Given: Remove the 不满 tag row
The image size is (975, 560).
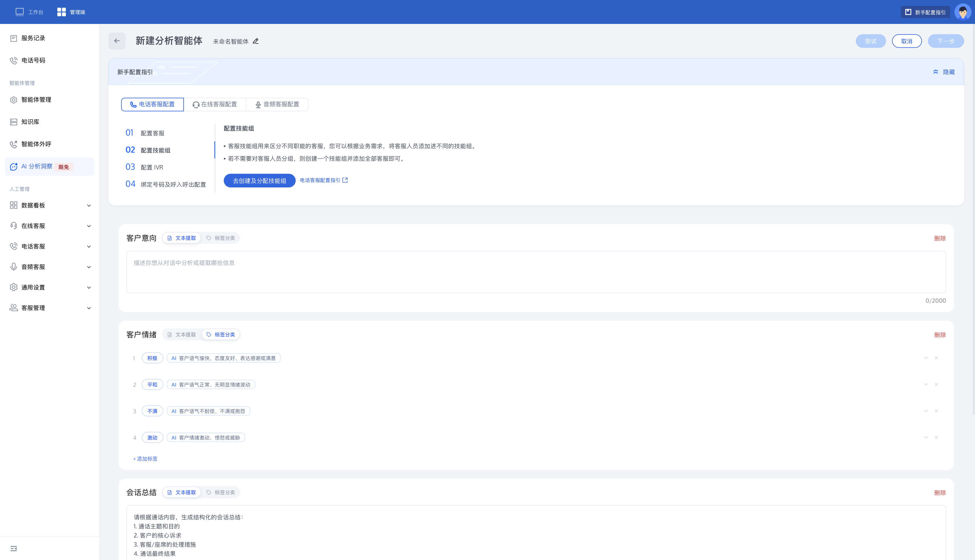Looking at the screenshot, I should [937, 411].
